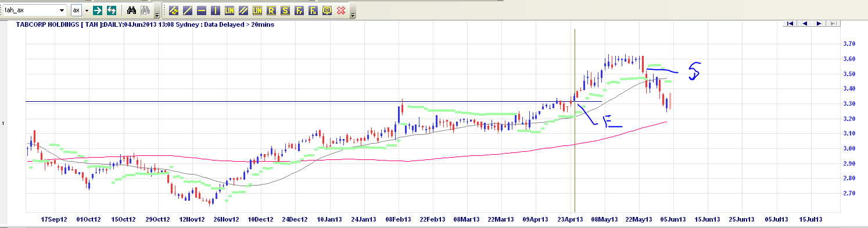Screen dimensions: 868x228
Task: Click the 3.00 price axis label
Action: [850, 149]
